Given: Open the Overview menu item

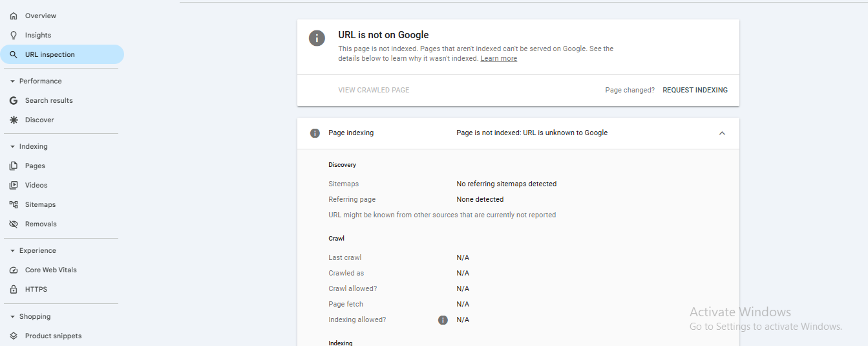Looking at the screenshot, I should [62, 16].
